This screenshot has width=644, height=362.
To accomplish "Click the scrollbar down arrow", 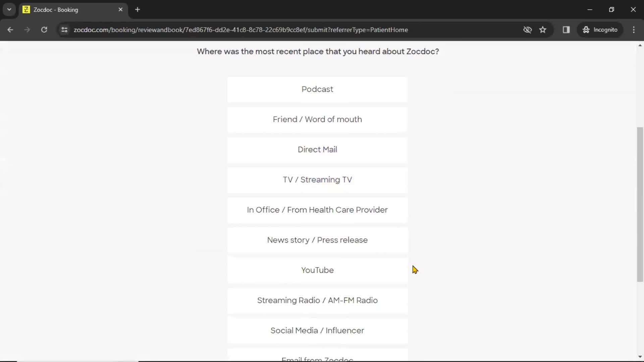I will click(x=640, y=357).
